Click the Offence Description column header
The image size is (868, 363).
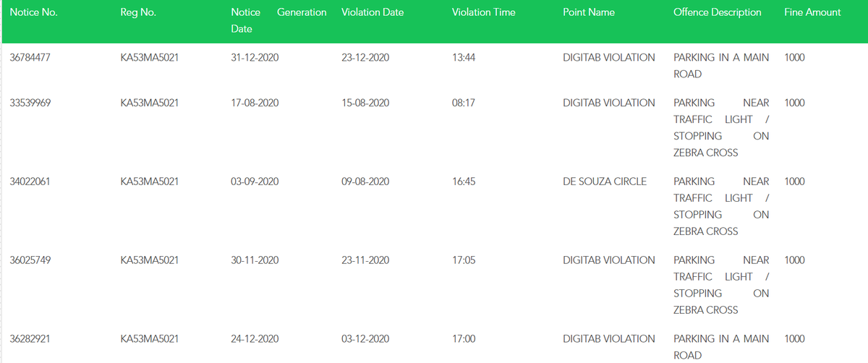pos(718,12)
